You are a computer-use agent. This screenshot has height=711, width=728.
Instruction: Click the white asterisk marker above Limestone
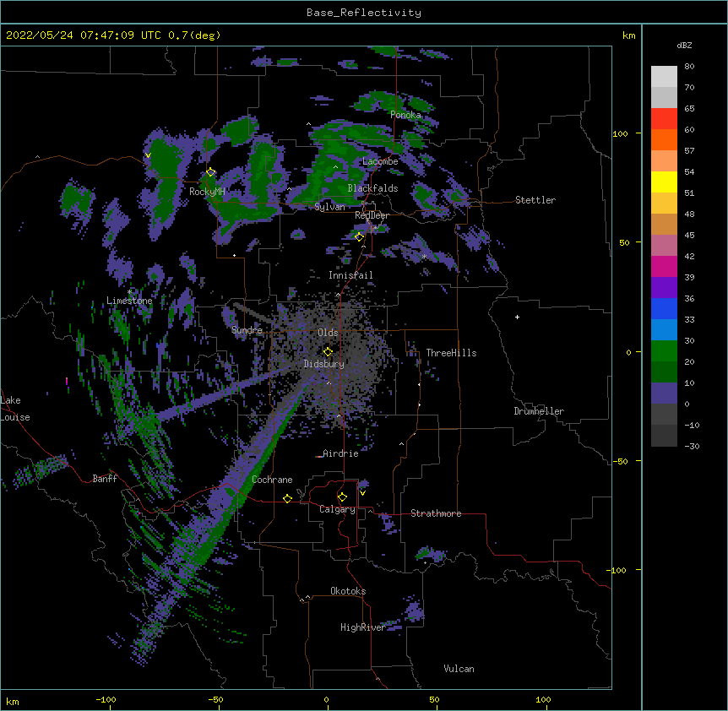(129, 291)
